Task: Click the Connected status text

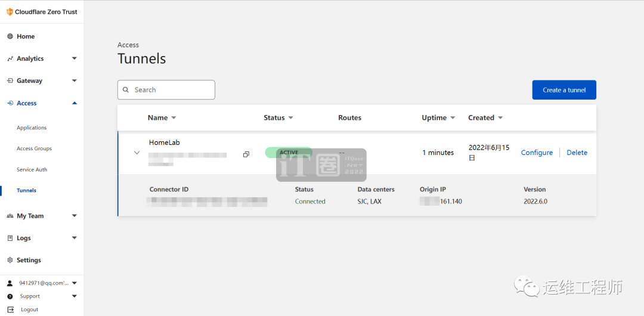Action: click(x=310, y=202)
